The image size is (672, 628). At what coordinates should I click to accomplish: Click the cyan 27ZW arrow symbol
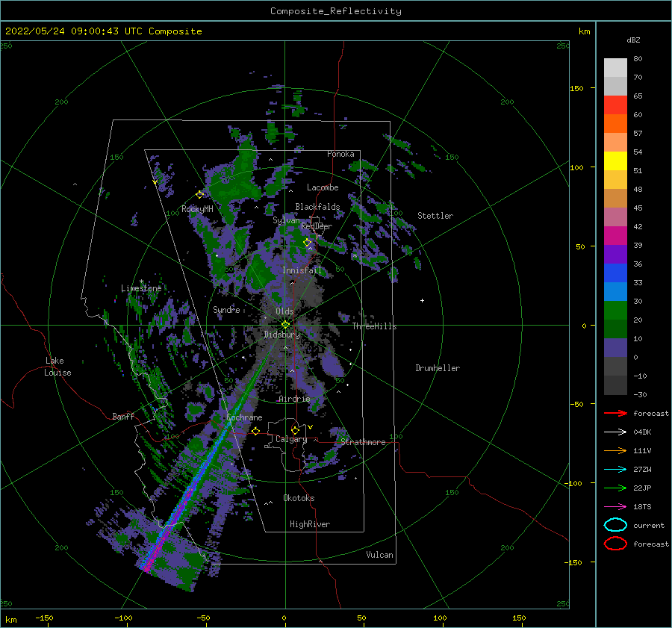click(615, 470)
